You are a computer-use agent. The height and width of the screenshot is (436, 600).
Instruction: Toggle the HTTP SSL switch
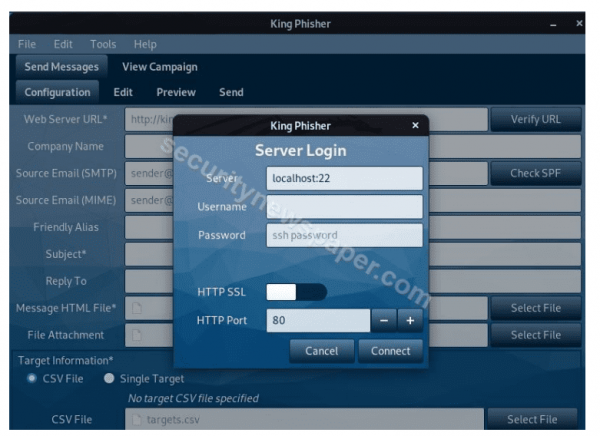[x=297, y=292]
